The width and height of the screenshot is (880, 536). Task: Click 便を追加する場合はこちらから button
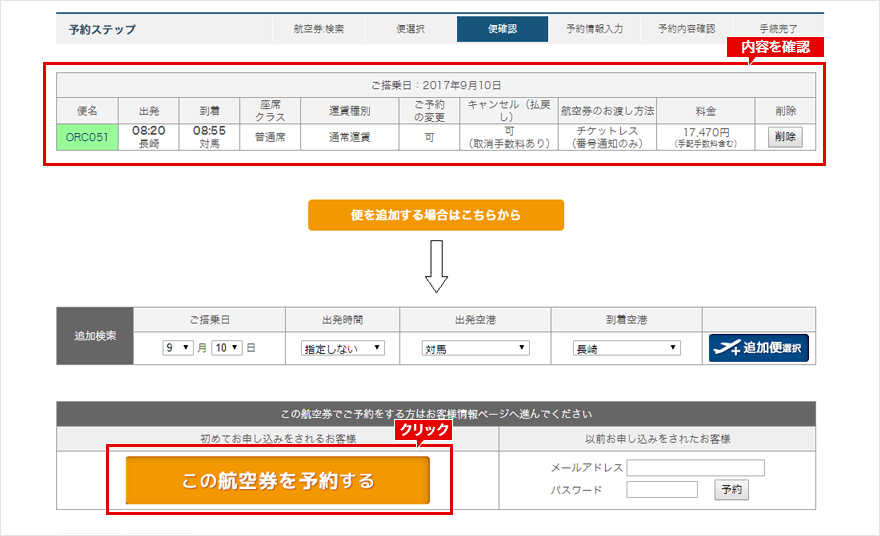coord(436,215)
